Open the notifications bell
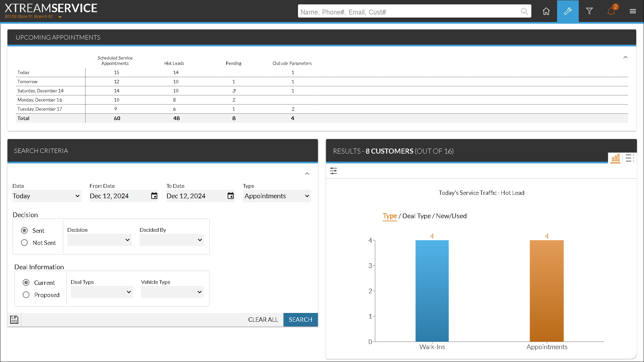The height and width of the screenshot is (362, 644). (x=611, y=12)
